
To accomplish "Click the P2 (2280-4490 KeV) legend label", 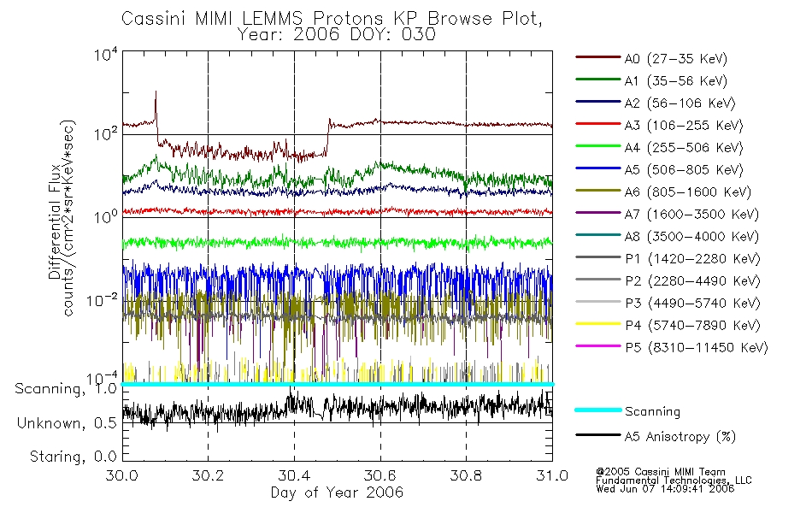I will (x=692, y=281).
